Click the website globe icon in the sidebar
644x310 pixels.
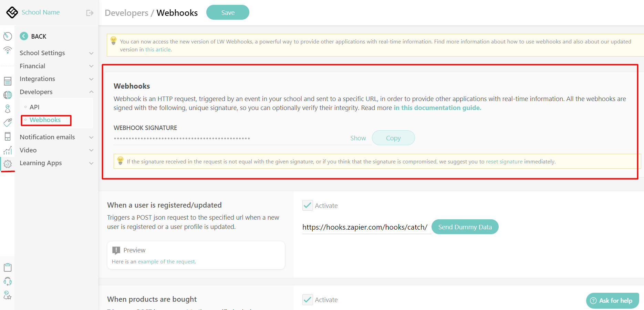[x=8, y=94]
